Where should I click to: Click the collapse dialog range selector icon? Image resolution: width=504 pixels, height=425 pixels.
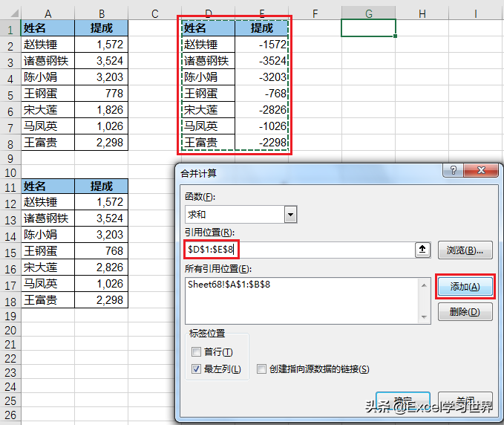[x=422, y=250]
